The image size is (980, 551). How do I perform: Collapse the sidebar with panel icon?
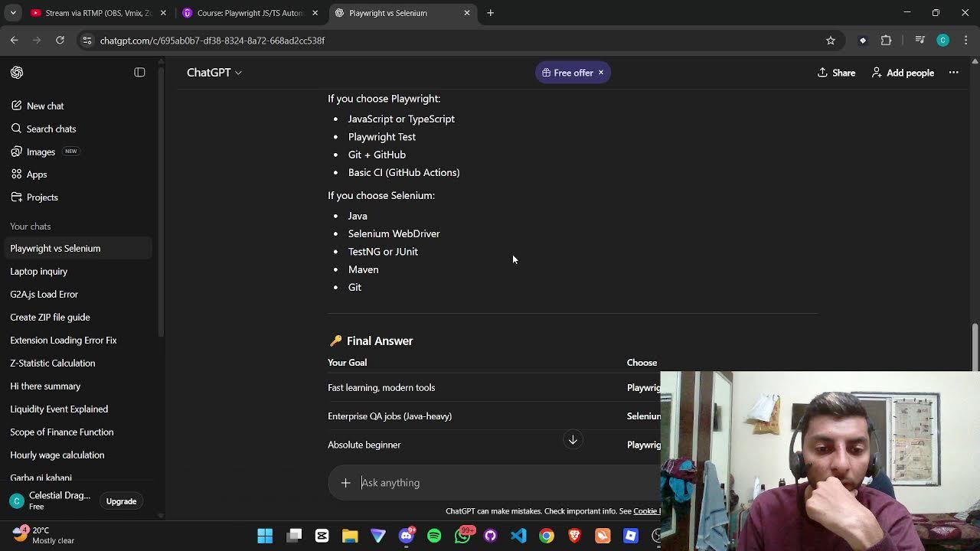point(139,73)
